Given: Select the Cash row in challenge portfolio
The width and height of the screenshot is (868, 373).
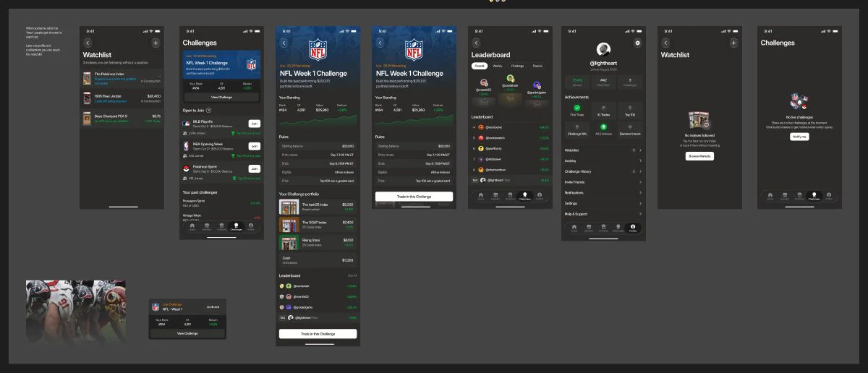Looking at the screenshot, I should [x=318, y=260].
